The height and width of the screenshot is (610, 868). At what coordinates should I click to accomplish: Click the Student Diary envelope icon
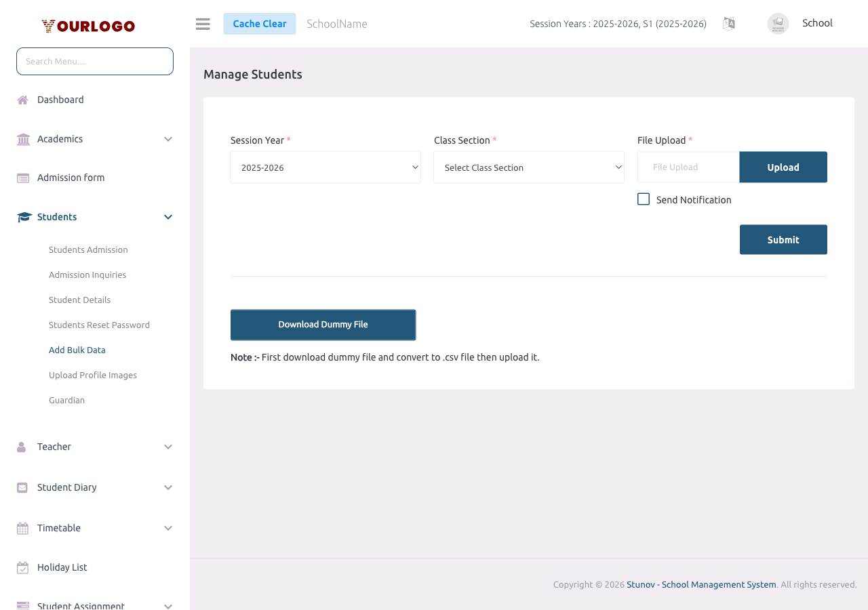point(22,487)
